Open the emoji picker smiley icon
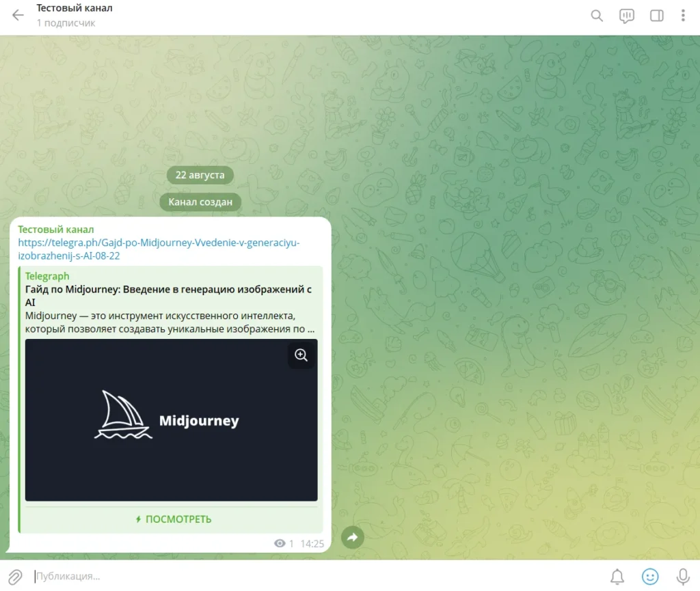700x591 pixels. [649, 576]
